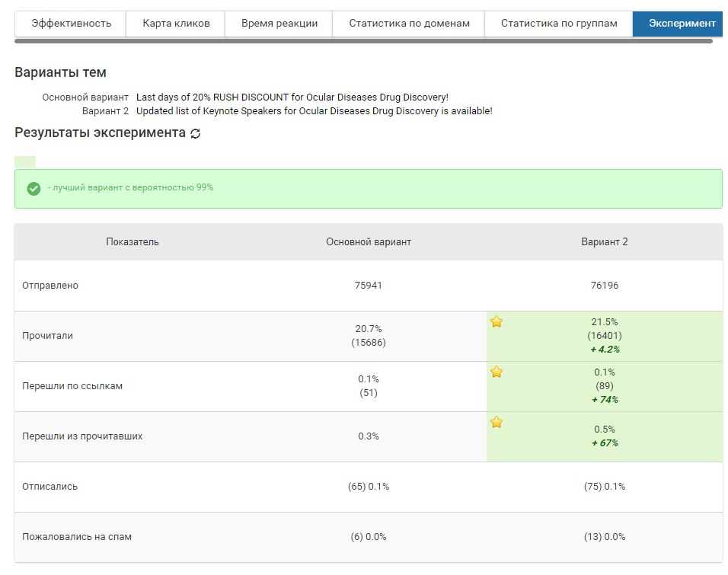Image resolution: width=728 pixels, height=575 pixels.
Task: Click the +74% value in Вариант 2
Action: pyautogui.click(x=605, y=400)
